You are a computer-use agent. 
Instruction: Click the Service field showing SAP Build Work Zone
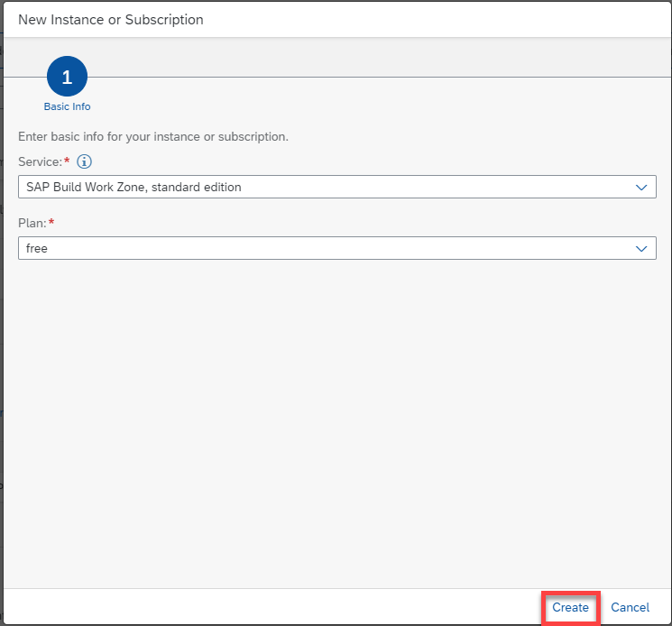(336, 187)
